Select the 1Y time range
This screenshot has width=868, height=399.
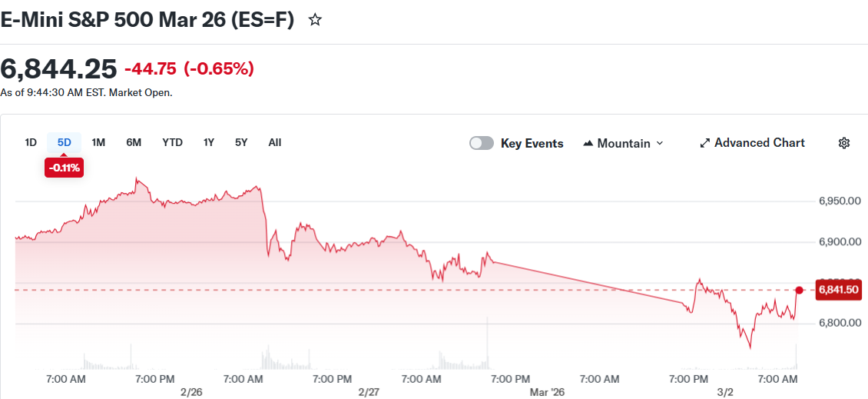(x=208, y=142)
